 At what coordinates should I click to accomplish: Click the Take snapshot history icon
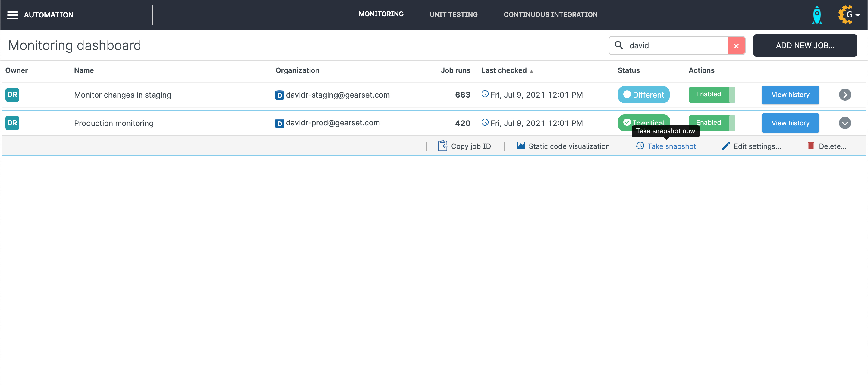640,146
